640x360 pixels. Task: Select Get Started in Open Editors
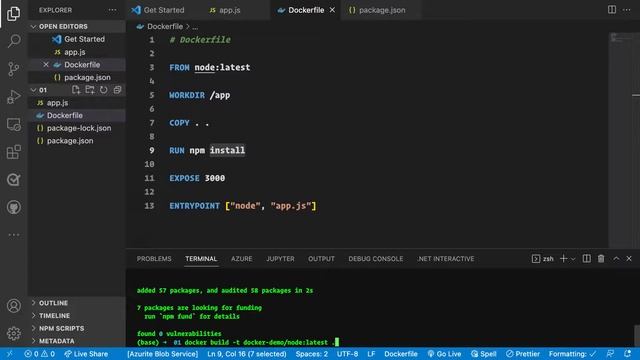pos(77,39)
